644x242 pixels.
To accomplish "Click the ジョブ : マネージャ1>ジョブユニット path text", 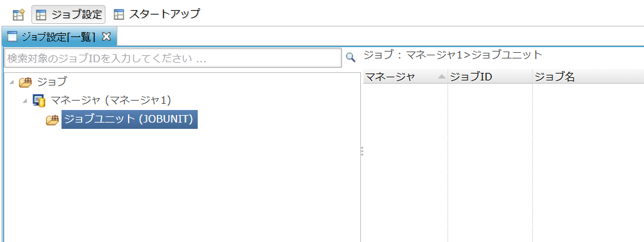I will click(x=453, y=54).
